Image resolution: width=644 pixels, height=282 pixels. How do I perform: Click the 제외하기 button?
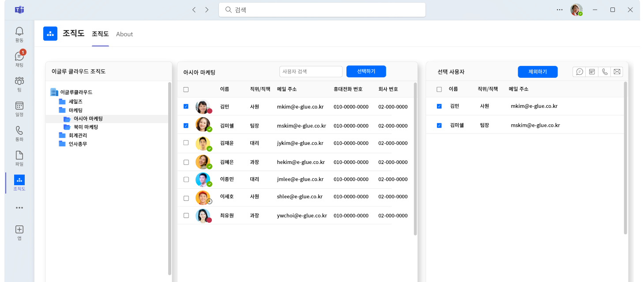(x=538, y=72)
